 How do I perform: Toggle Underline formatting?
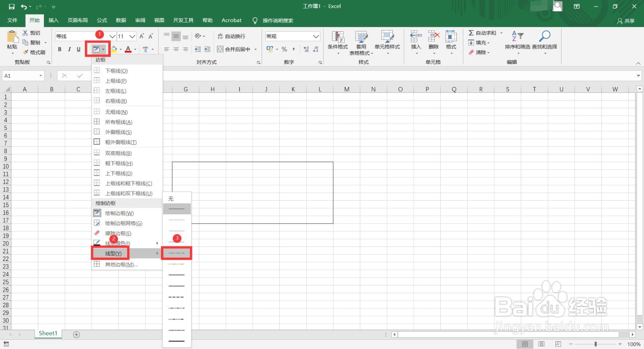(78, 49)
